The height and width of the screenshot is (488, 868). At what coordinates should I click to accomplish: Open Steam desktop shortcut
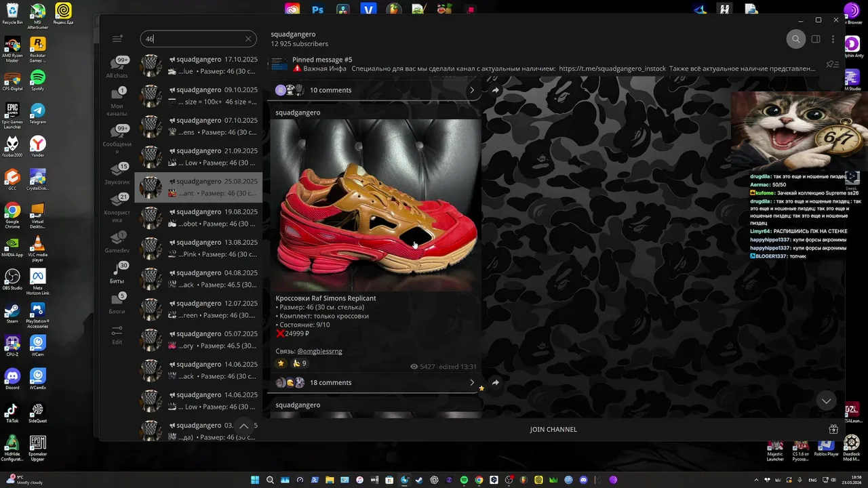(x=12, y=312)
